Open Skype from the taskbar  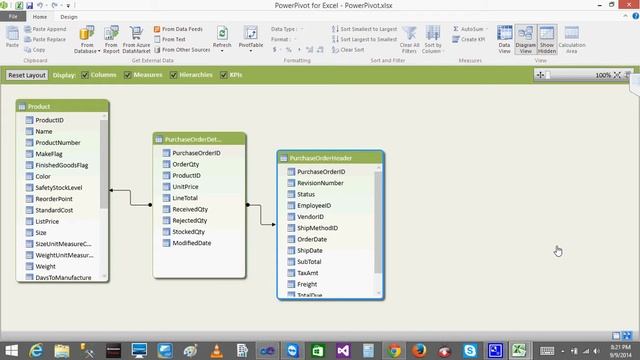470,351
